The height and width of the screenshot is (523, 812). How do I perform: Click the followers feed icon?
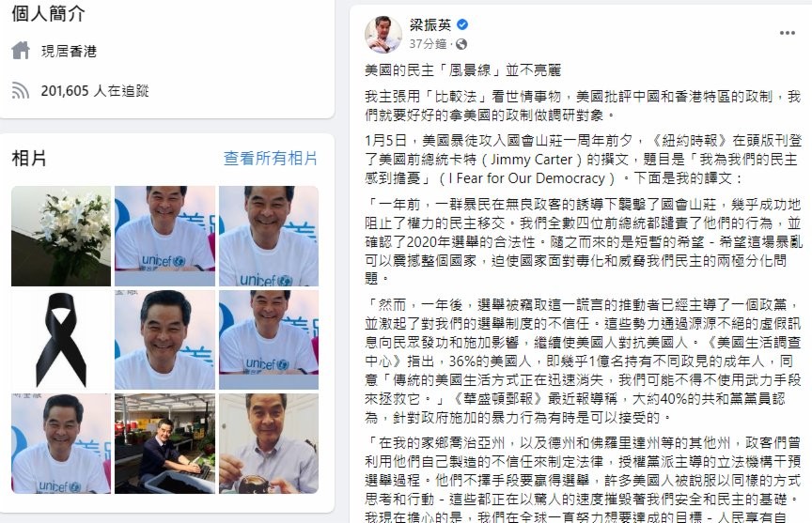21,91
